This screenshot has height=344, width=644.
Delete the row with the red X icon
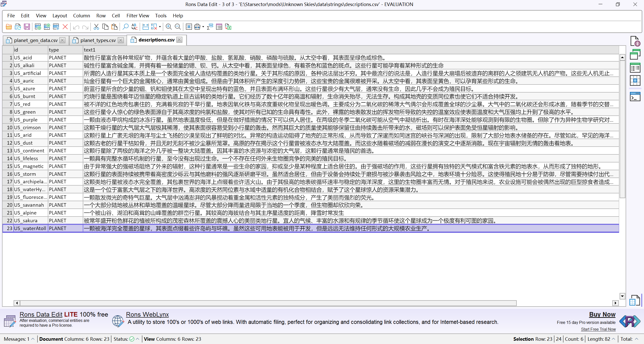coord(65,27)
